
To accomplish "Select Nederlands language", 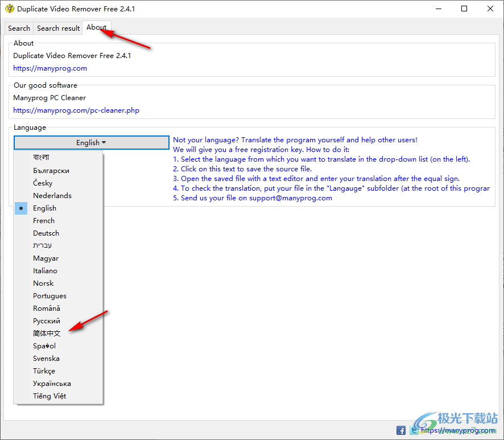I will click(59, 196).
